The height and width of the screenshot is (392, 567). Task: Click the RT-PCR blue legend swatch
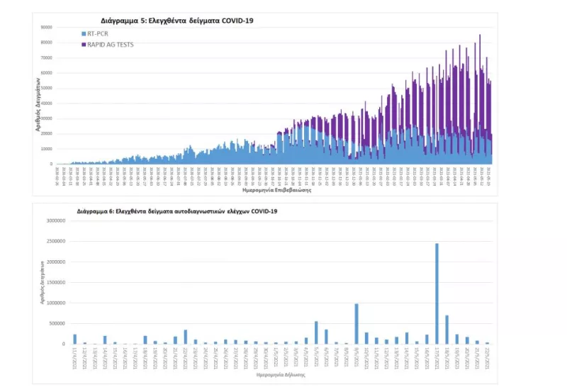[x=84, y=33]
